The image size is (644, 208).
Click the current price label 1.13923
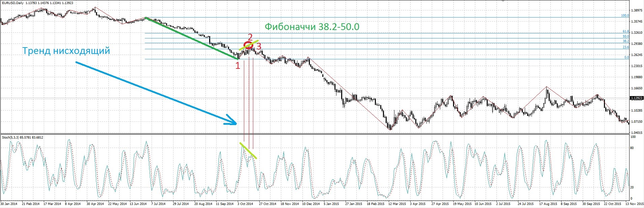636,98
